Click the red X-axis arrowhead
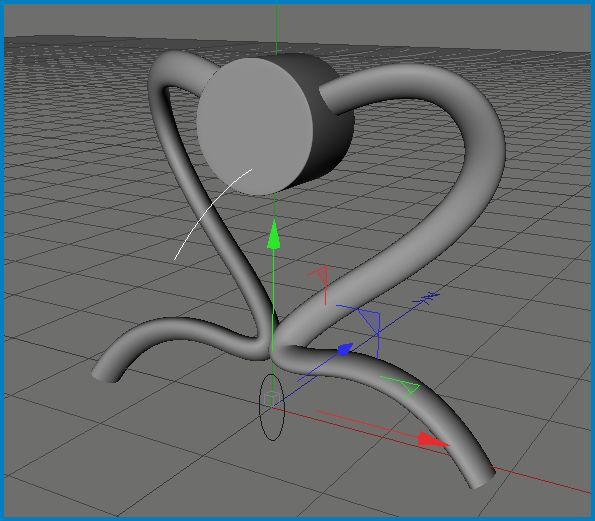The image size is (595, 521). click(x=433, y=440)
